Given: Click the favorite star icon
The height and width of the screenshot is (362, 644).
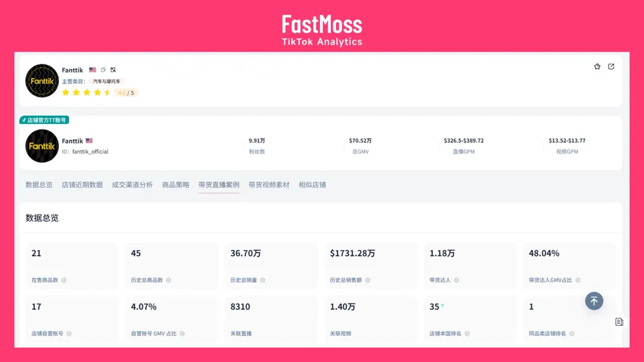Looking at the screenshot, I should 597,66.
